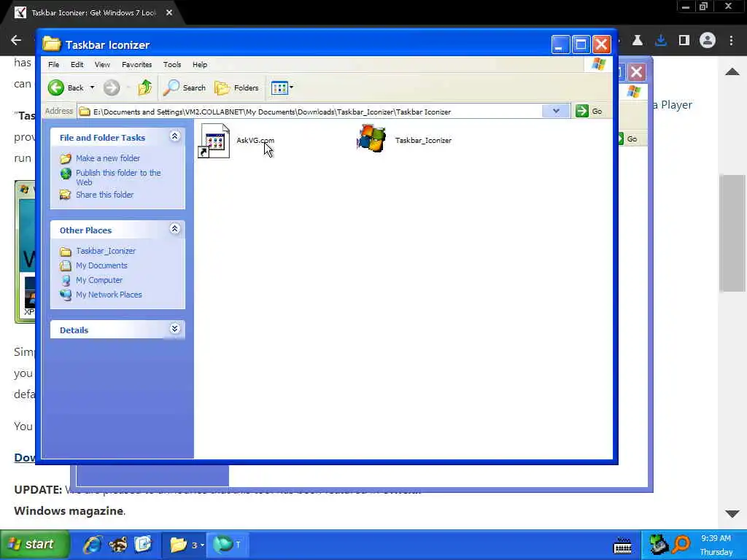
Task: Click the Windows Start button
Action: [34, 544]
